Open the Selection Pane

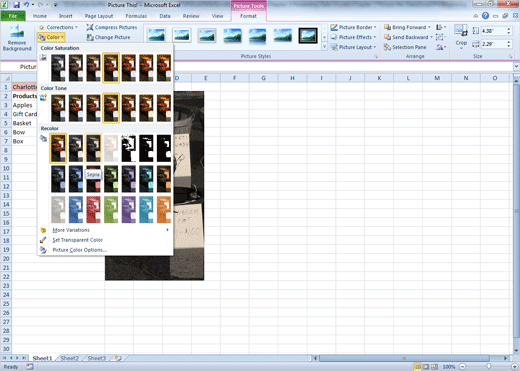(405, 47)
